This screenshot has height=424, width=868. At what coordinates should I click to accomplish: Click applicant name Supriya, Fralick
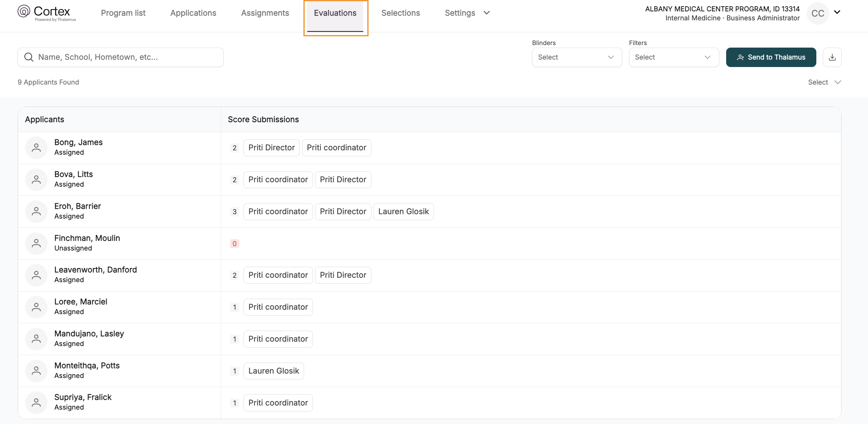[83, 397]
